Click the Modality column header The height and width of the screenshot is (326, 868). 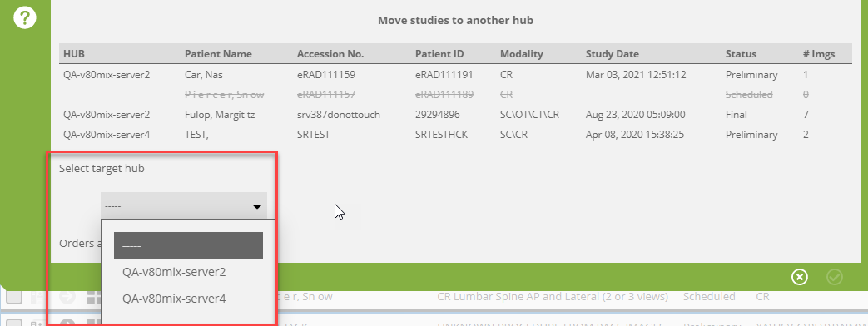(x=522, y=54)
